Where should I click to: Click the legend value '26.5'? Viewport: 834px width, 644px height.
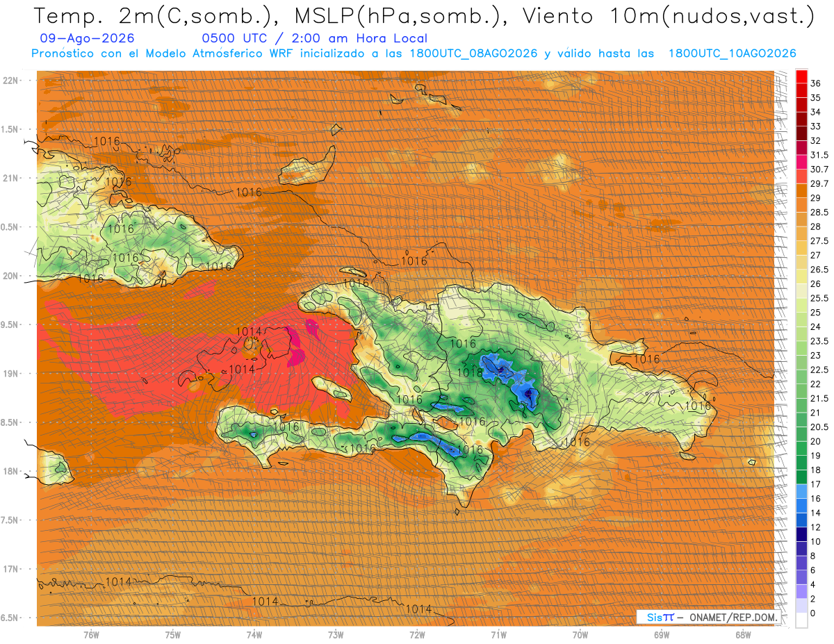(x=819, y=270)
